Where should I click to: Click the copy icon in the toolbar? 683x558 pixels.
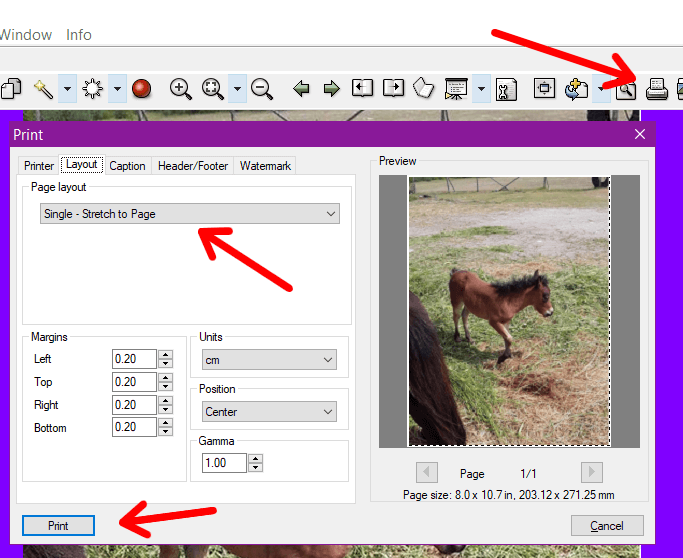point(11,89)
